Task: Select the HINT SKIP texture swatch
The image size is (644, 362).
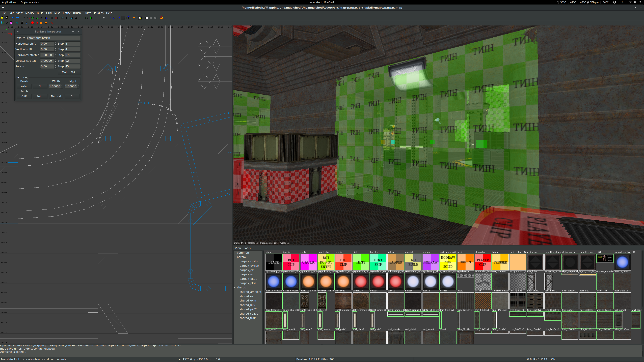Action: 378,262
